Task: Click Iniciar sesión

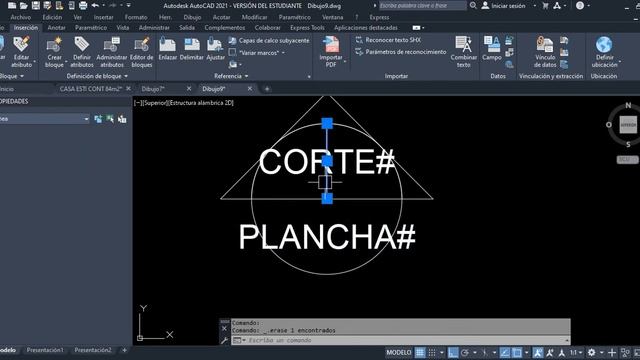Action: point(508,6)
